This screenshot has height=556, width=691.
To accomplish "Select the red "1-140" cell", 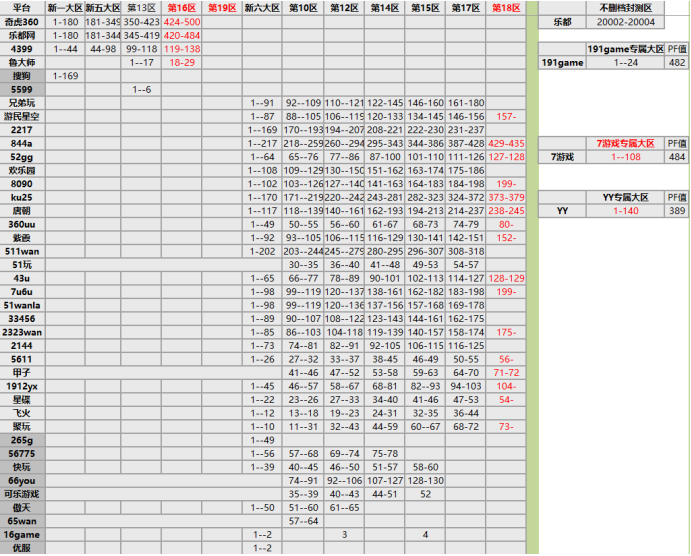I will tap(625, 211).
